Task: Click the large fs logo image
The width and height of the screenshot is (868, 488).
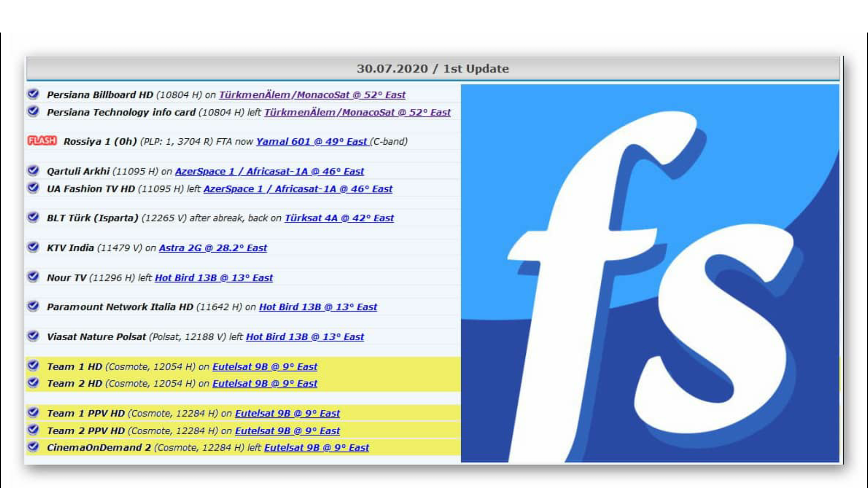Action: click(x=650, y=273)
